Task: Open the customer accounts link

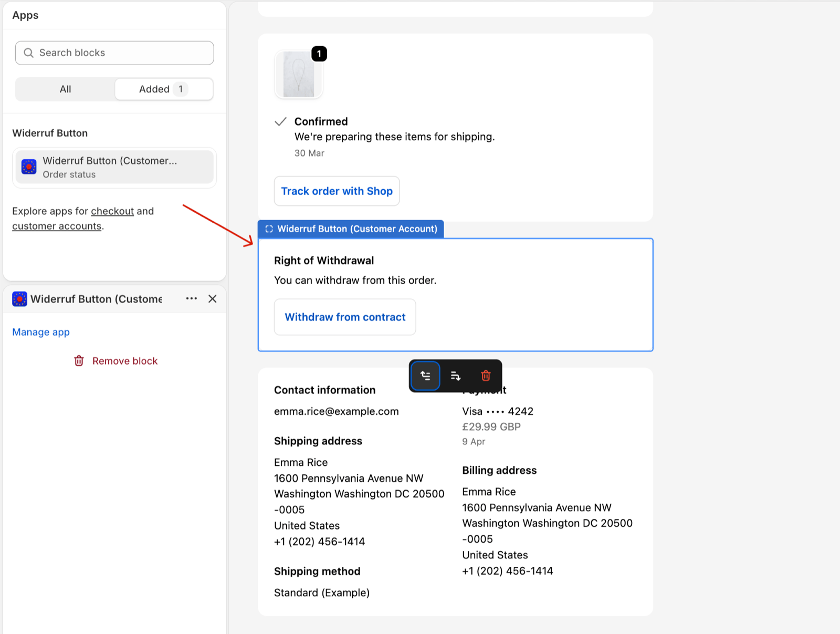Action: tap(56, 226)
